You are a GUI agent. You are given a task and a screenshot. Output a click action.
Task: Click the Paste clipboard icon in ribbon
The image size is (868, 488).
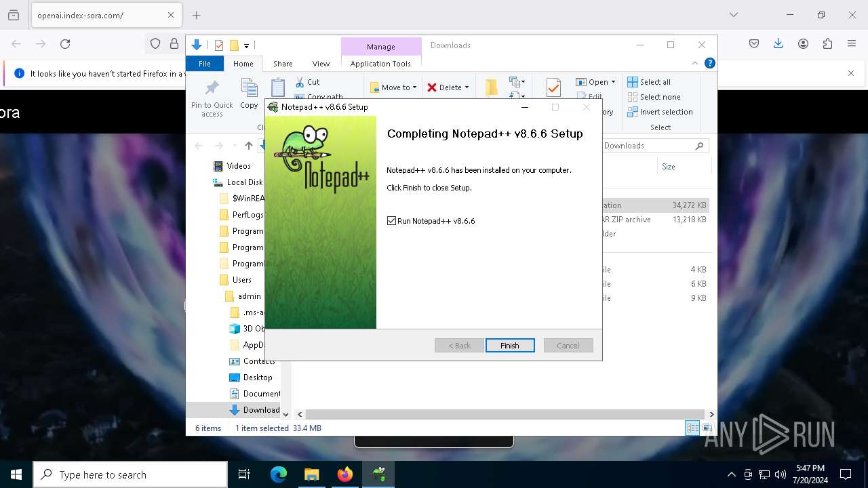pyautogui.click(x=278, y=88)
